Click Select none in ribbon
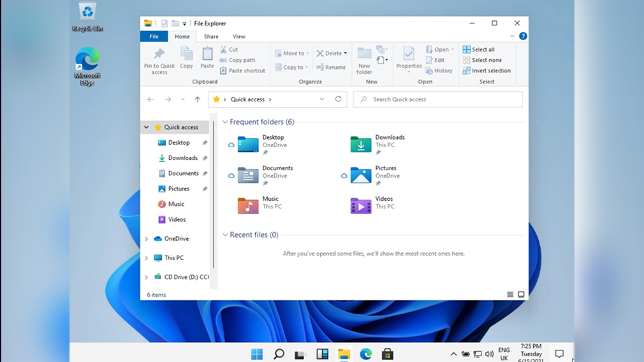 482,61
